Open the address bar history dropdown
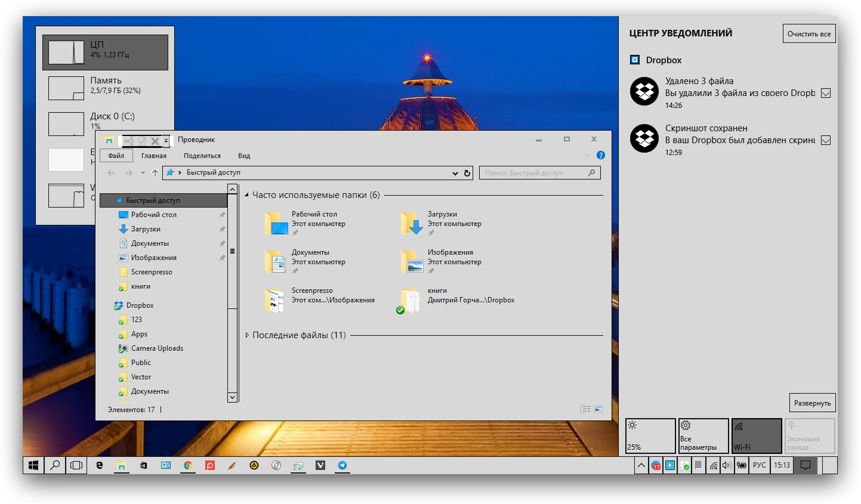 point(456,173)
